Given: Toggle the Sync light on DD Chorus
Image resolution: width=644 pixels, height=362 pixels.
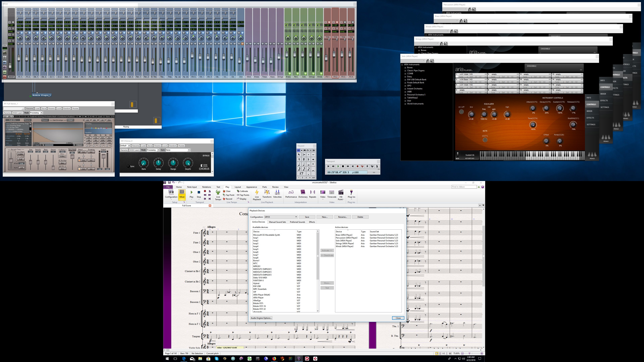Looking at the screenshot, I should [x=128, y=166].
